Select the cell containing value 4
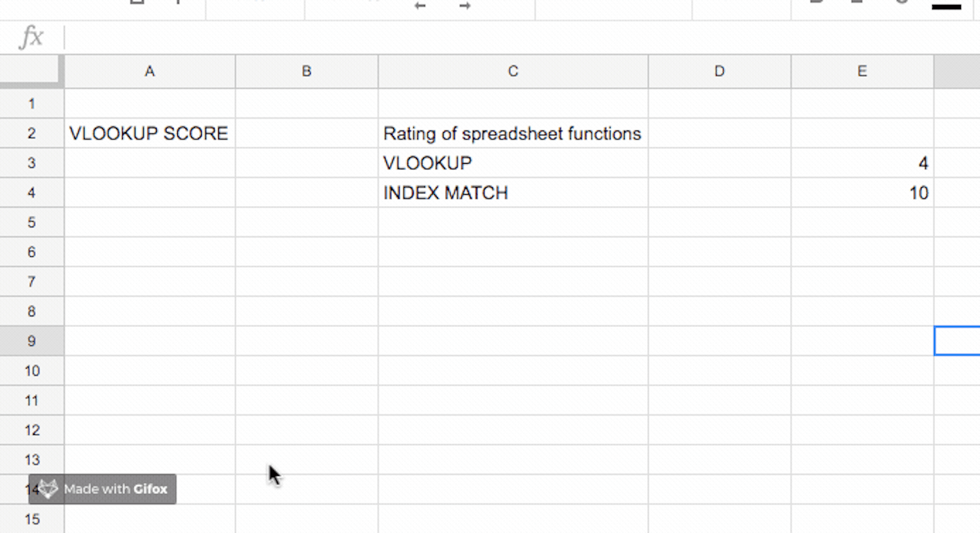Viewport: 980px width, 533px height. tap(862, 163)
